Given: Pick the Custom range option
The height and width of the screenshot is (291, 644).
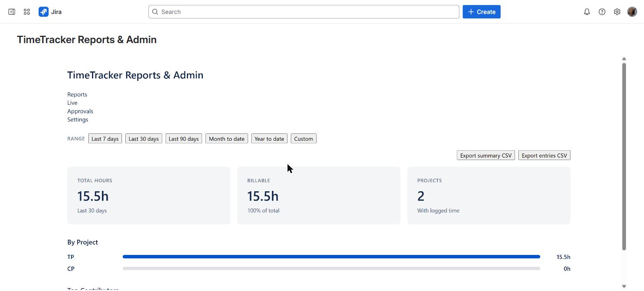Looking at the screenshot, I should [x=304, y=139].
